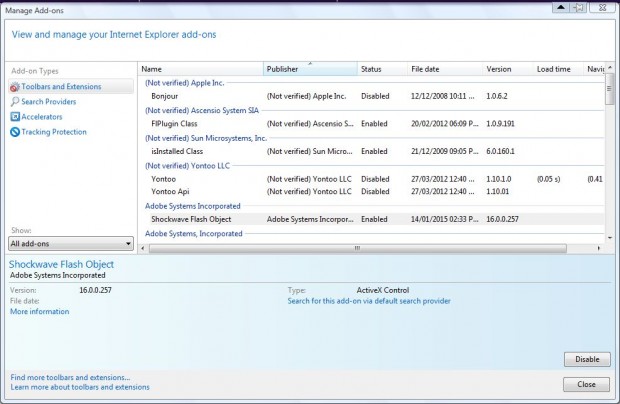Search for this add-on via default provider

tap(369, 301)
